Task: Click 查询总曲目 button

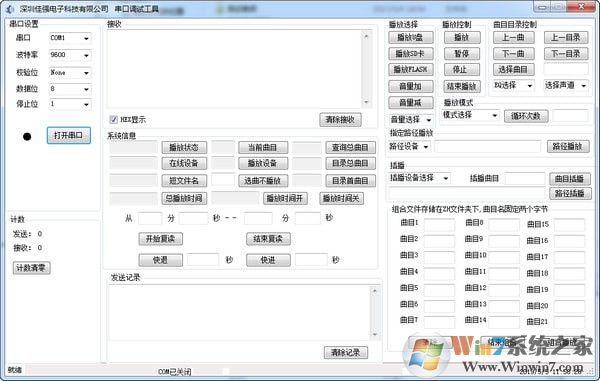Action: (x=350, y=147)
